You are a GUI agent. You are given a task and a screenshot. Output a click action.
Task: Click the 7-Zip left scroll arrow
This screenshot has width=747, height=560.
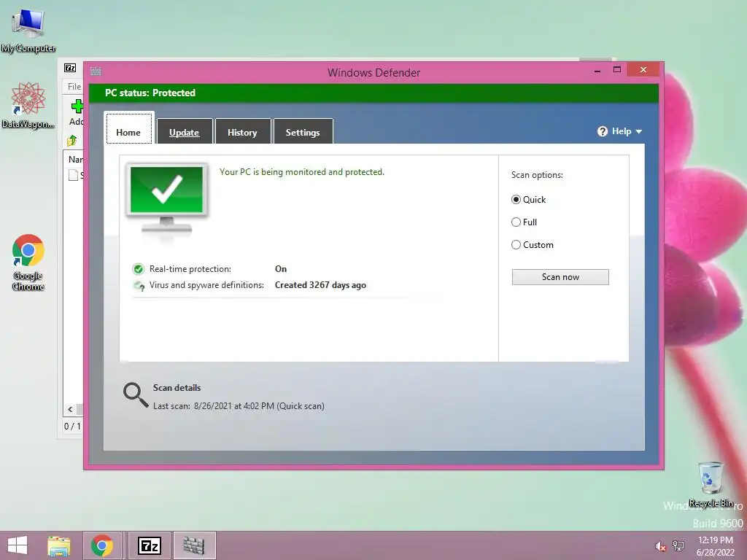(70, 409)
